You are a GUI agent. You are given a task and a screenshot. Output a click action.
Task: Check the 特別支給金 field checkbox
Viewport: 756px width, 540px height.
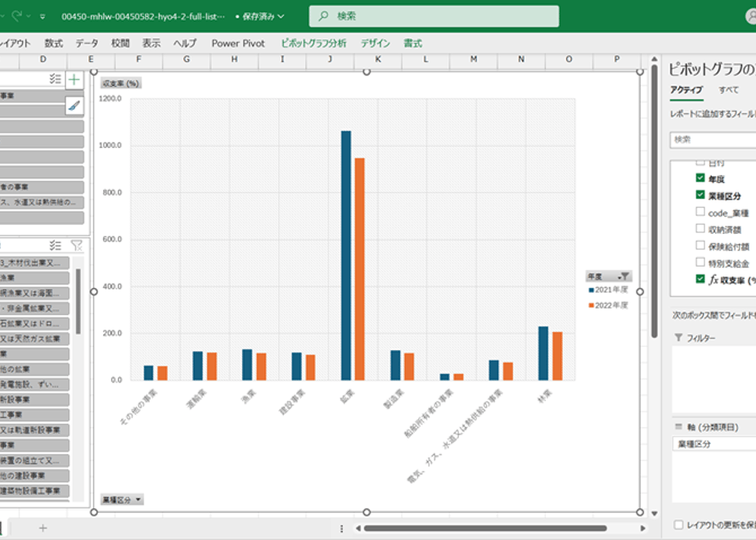[x=700, y=263]
